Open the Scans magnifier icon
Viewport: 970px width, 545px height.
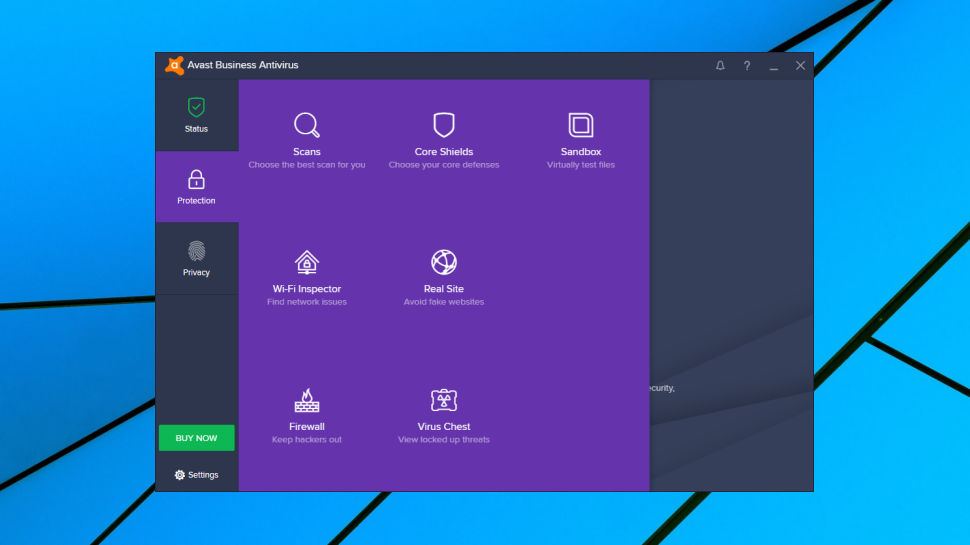307,125
